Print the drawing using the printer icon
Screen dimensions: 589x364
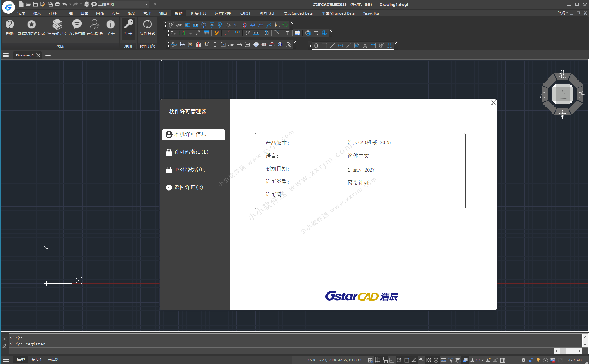[57, 4]
